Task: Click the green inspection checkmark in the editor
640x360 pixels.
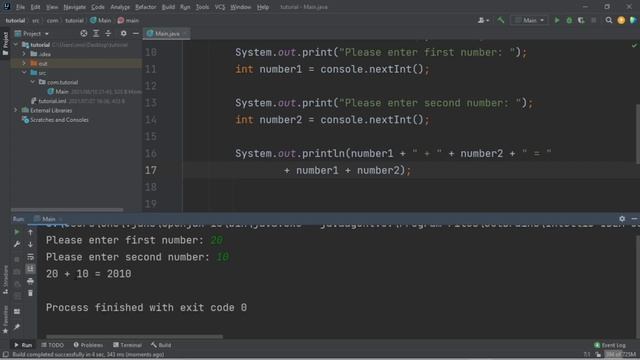Action: click(x=634, y=46)
